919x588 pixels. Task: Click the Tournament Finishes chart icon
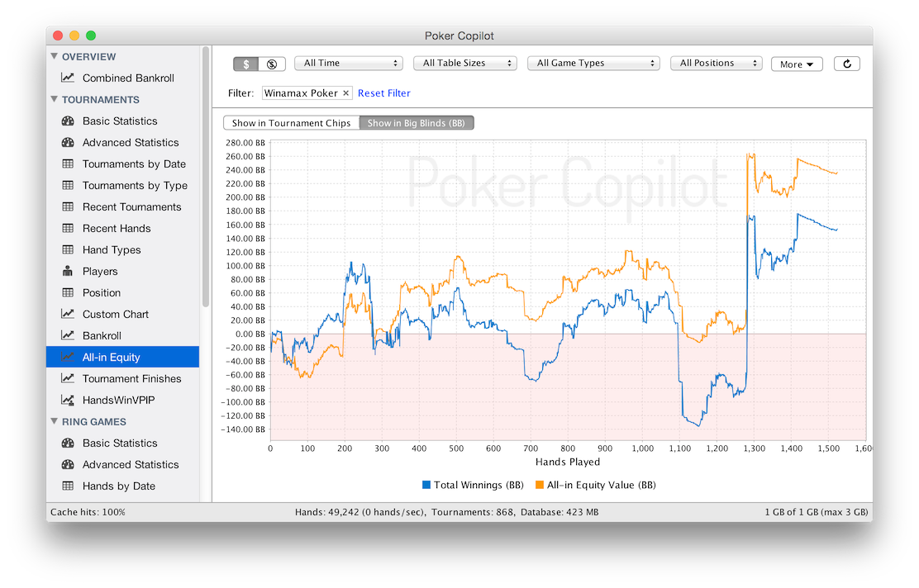point(68,378)
